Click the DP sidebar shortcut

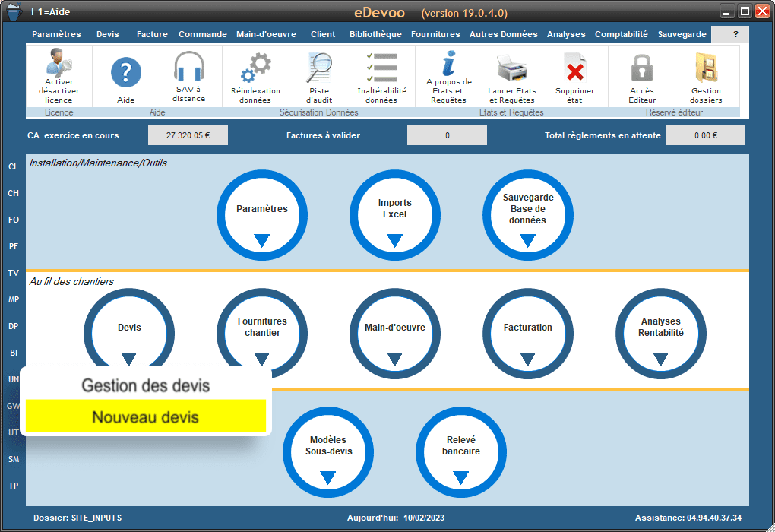[x=14, y=326]
